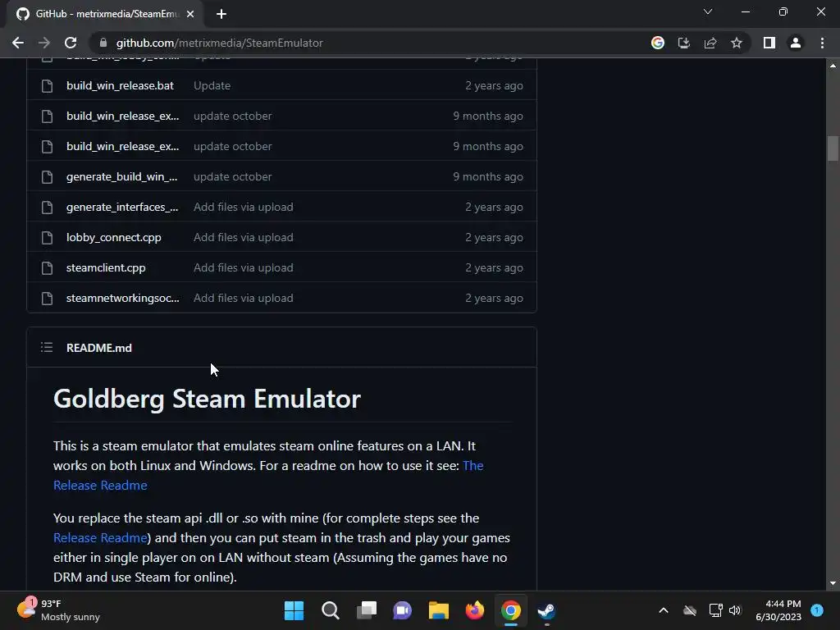The height and width of the screenshot is (630, 840).
Task: Select the GitHub metrixmedia/SteamEmulator tab
Action: point(105,14)
